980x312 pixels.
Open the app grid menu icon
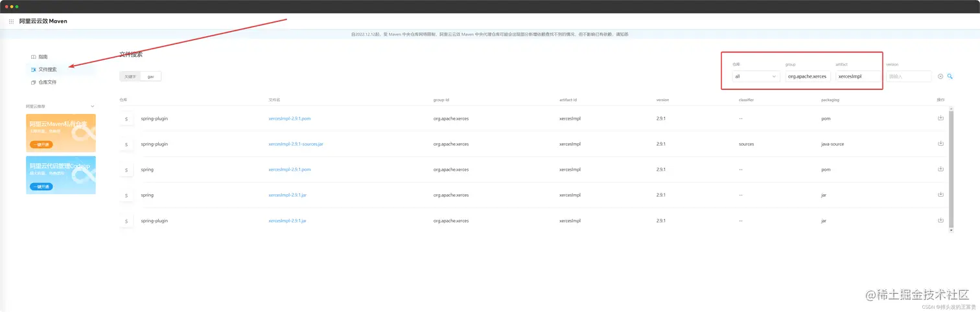coord(11,21)
